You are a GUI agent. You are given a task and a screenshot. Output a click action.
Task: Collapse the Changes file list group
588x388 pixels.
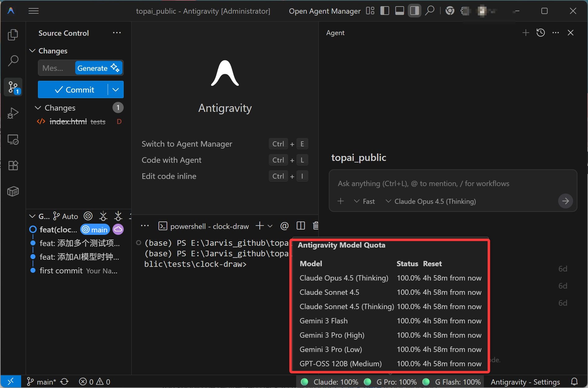pyautogui.click(x=38, y=108)
